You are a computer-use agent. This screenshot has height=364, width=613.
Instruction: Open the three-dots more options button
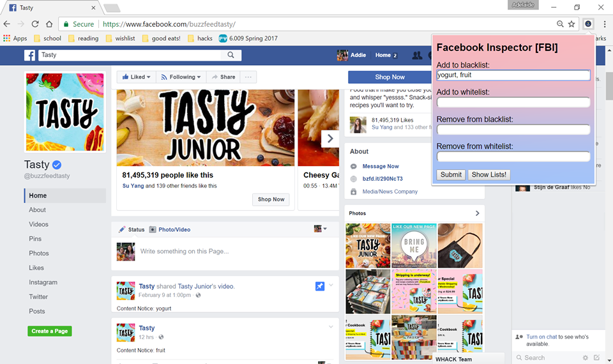pos(248,77)
